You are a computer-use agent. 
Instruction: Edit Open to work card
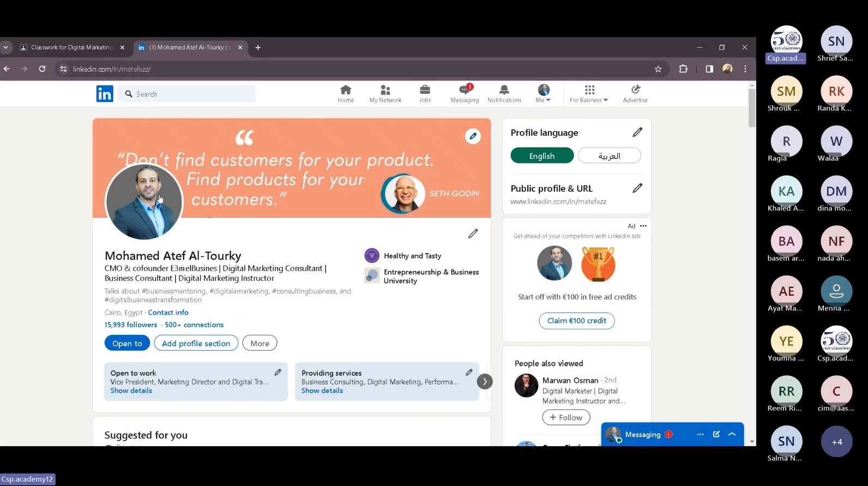pos(278,372)
